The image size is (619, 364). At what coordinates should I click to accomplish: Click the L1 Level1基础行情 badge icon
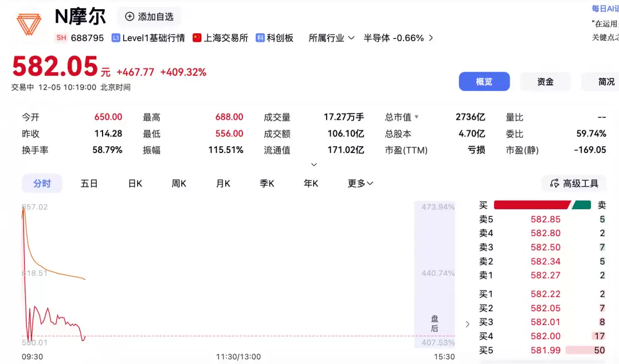pos(116,38)
